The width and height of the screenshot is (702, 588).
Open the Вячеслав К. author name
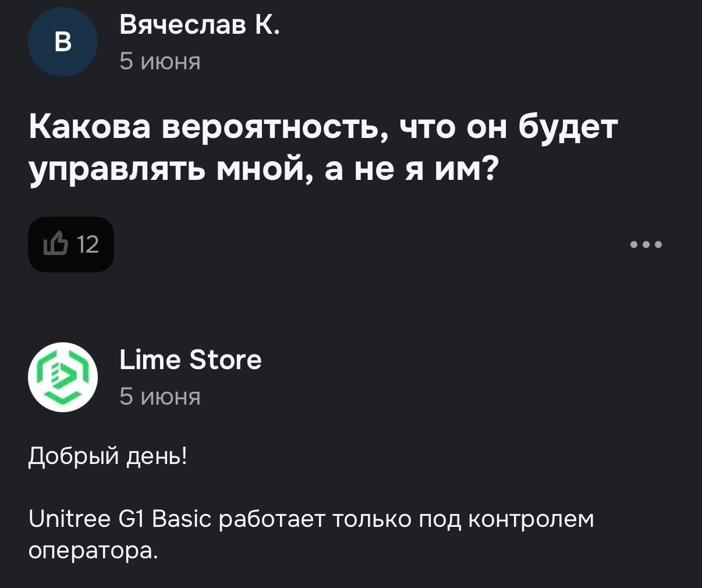coord(200,25)
